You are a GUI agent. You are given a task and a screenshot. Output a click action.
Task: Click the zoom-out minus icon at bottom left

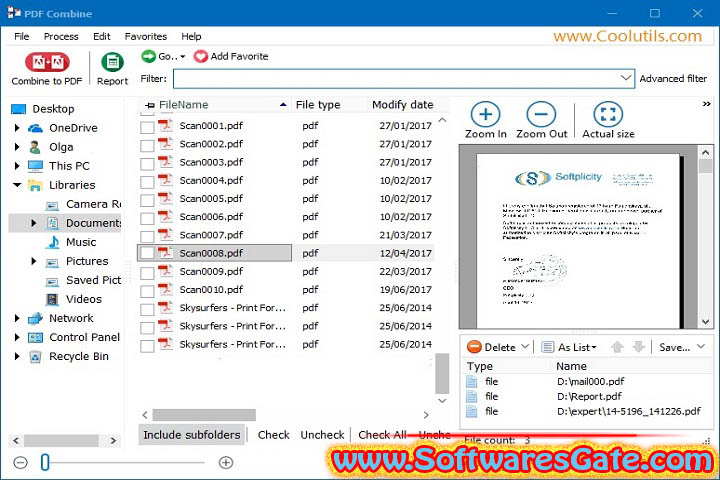click(x=20, y=463)
